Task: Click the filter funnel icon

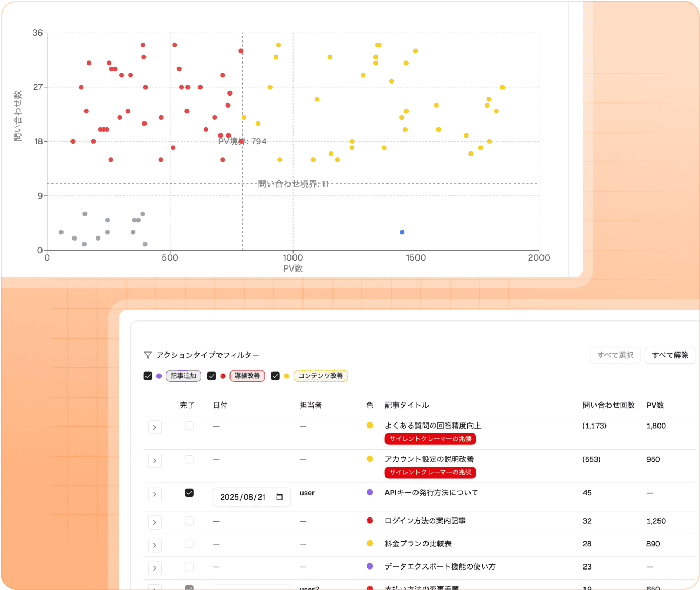Action: click(x=148, y=355)
